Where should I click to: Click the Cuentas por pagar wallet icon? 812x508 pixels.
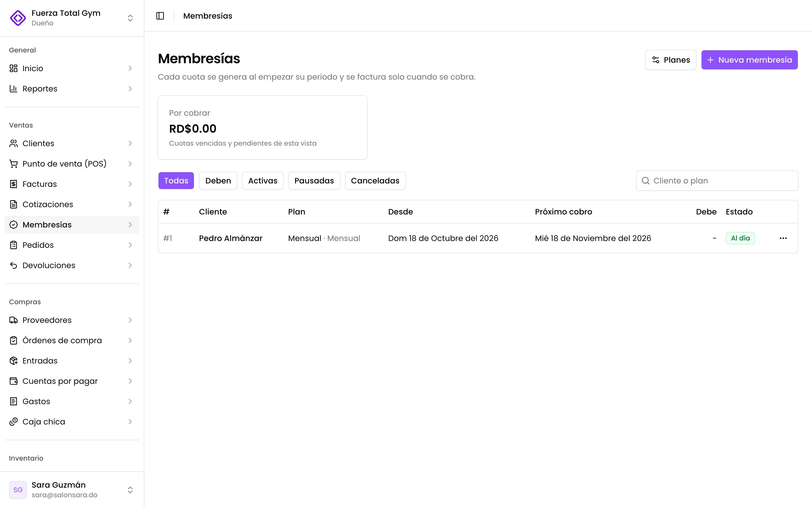tap(14, 381)
